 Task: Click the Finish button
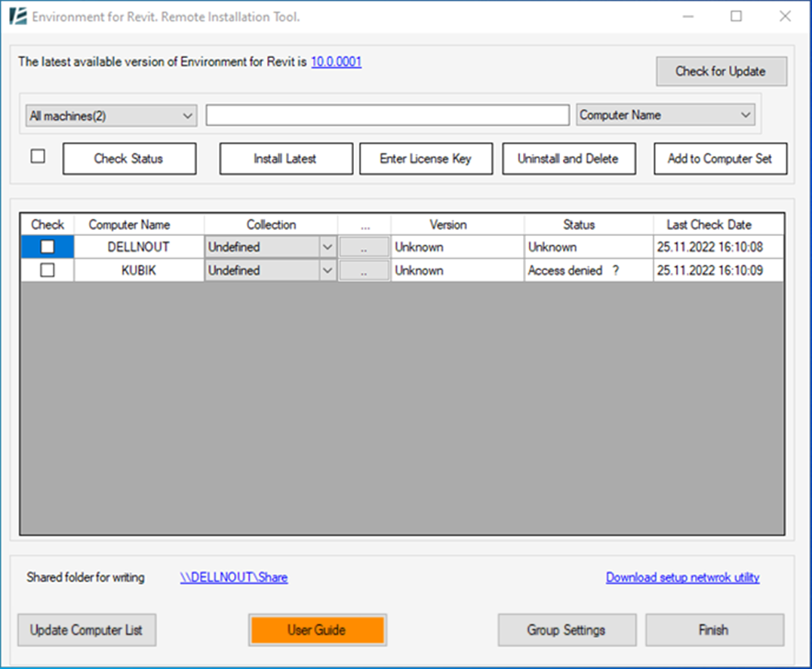(715, 630)
